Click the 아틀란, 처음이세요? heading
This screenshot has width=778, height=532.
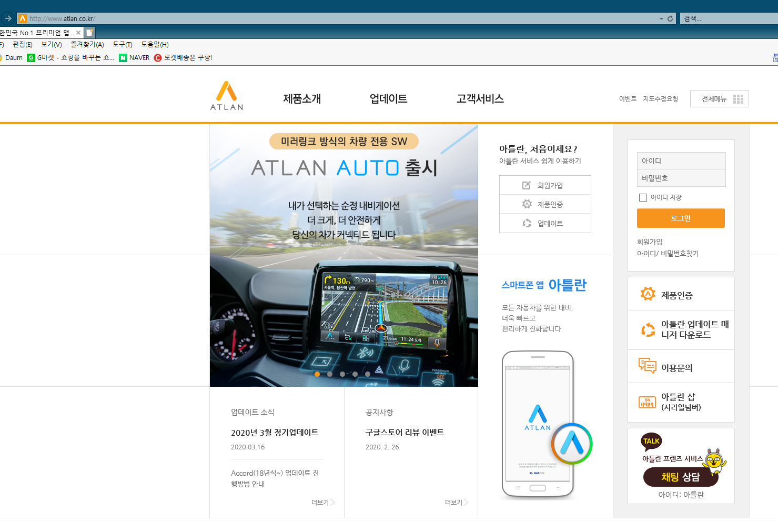(x=538, y=149)
